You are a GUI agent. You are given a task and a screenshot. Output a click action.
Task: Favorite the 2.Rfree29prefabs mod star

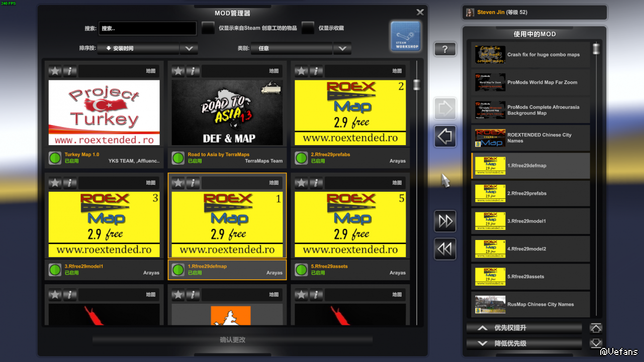click(302, 71)
